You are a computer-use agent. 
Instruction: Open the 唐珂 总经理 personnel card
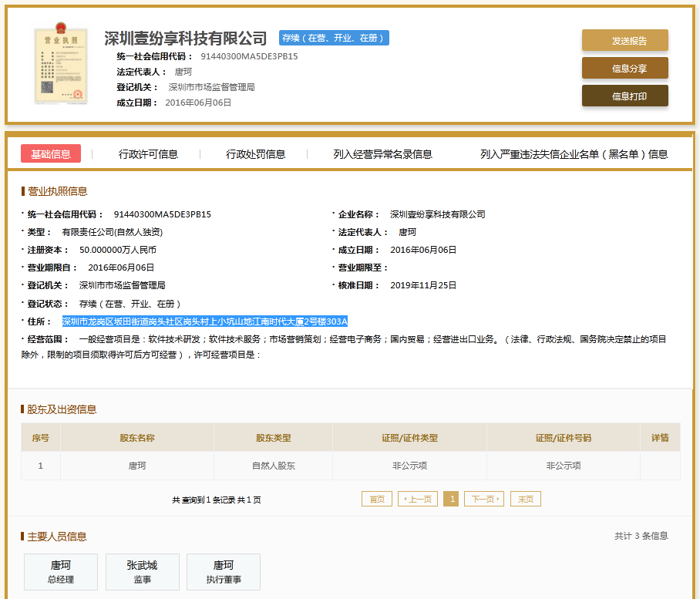tap(60, 571)
